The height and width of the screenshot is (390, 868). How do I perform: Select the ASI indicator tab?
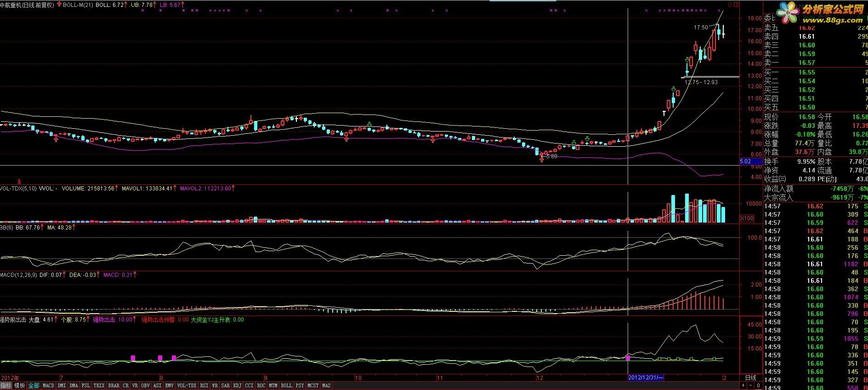coord(158,385)
